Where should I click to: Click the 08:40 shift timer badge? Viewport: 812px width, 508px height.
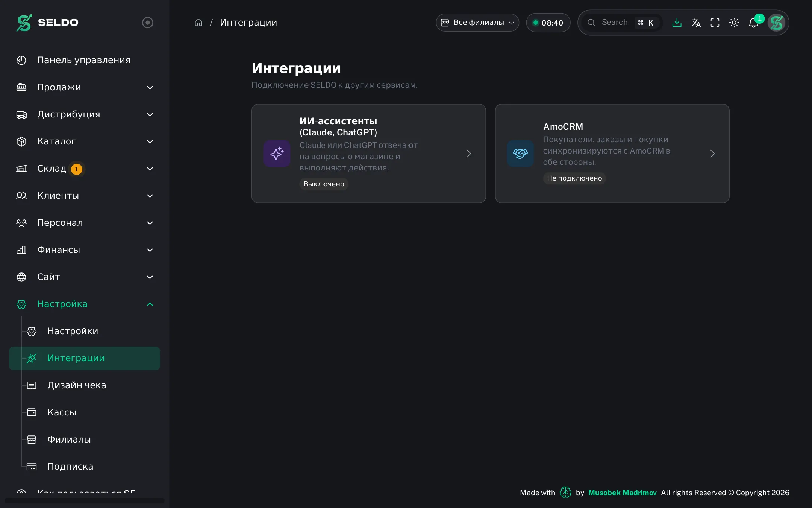coord(548,23)
